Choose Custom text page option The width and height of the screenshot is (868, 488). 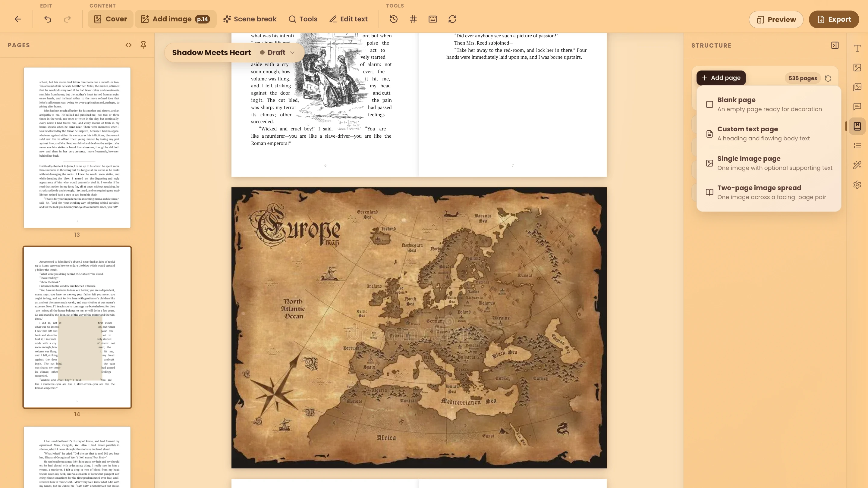(x=769, y=134)
